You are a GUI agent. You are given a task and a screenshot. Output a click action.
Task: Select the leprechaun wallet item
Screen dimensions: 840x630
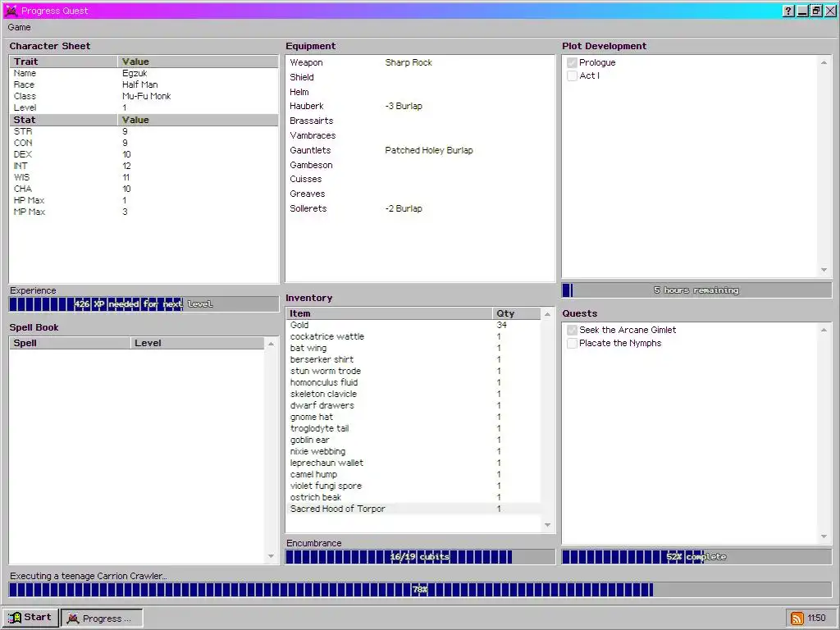click(x=413, y=463)
